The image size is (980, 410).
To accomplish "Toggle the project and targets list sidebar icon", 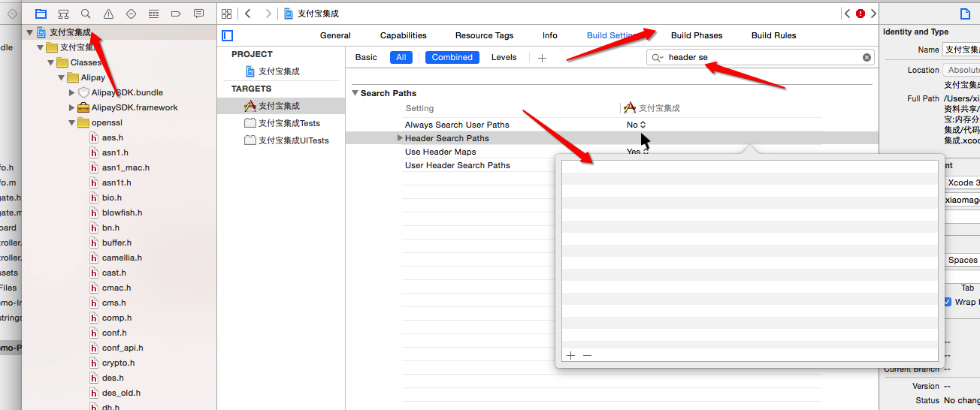I will 228,35.
